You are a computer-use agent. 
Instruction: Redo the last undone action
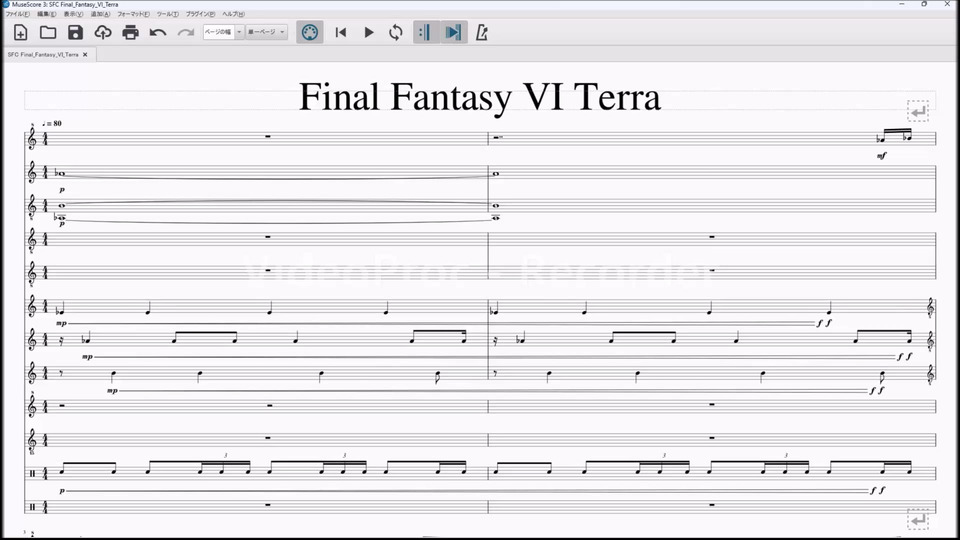pos(186,32)
